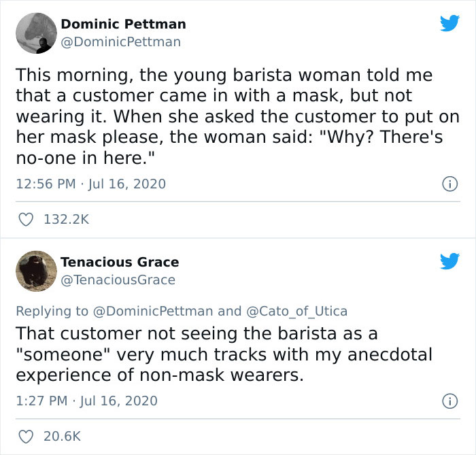476x455 pixels.
Task: Like Tenacious Grace's reply with heart icon
Action: coord(27,437)
